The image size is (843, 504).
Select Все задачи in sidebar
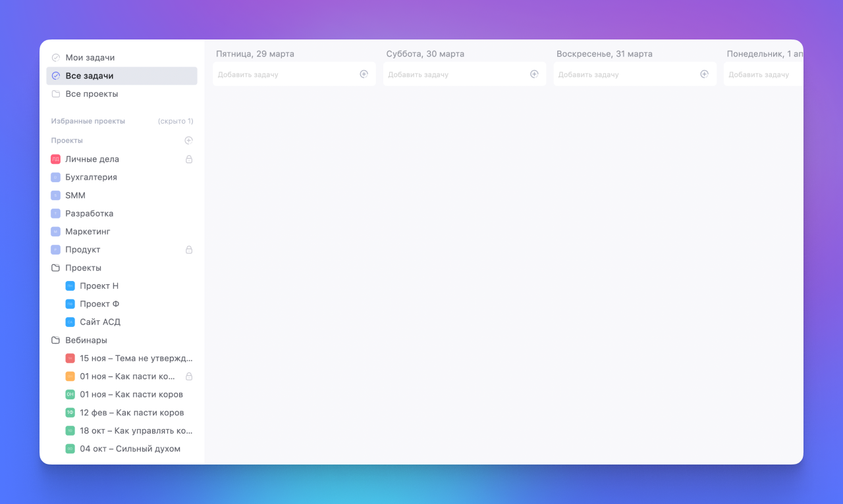click(90, 76)
